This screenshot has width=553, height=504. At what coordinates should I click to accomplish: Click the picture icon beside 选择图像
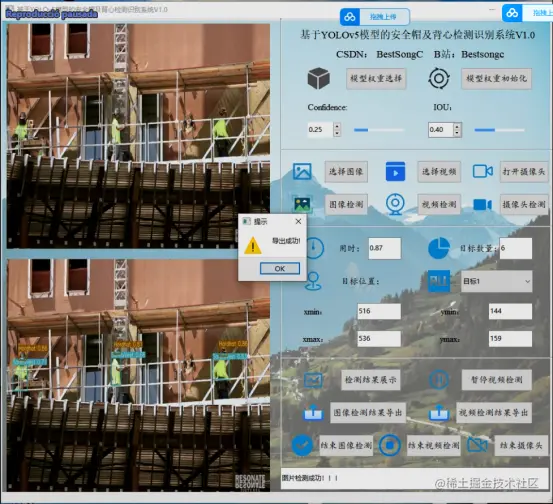click(302, 171)
